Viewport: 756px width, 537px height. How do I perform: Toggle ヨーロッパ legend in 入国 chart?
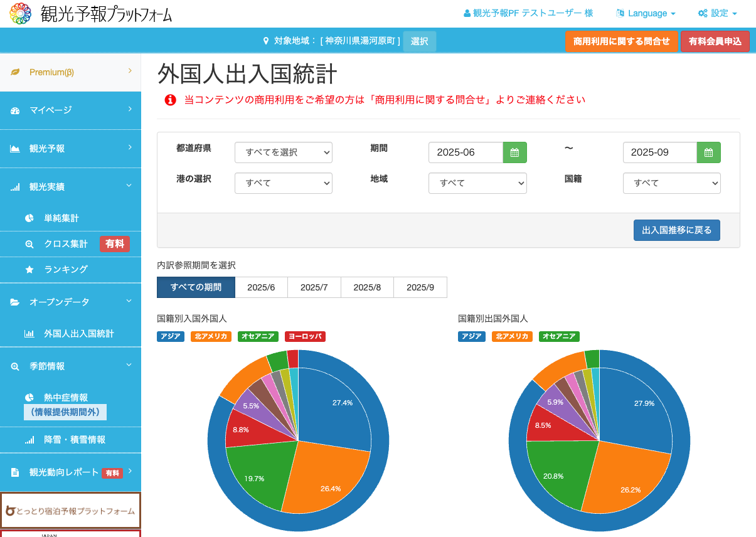[x=305, y=336]
